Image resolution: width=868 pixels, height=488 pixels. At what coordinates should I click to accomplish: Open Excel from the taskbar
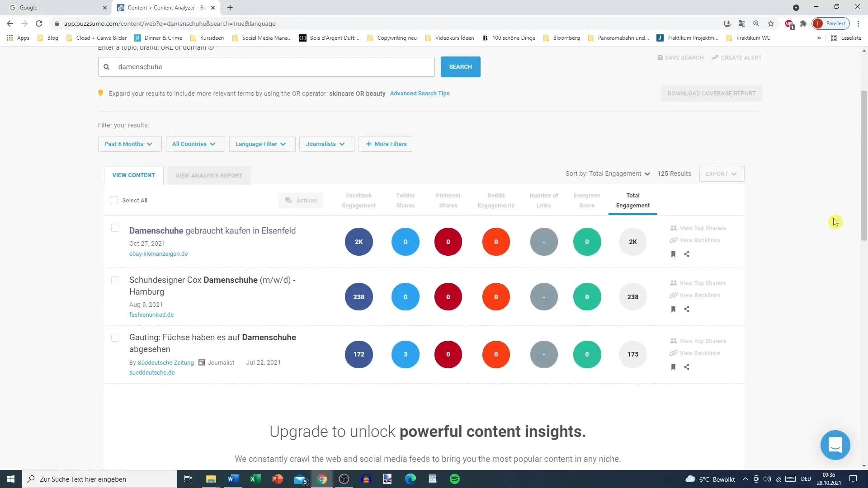click(255, 479)
